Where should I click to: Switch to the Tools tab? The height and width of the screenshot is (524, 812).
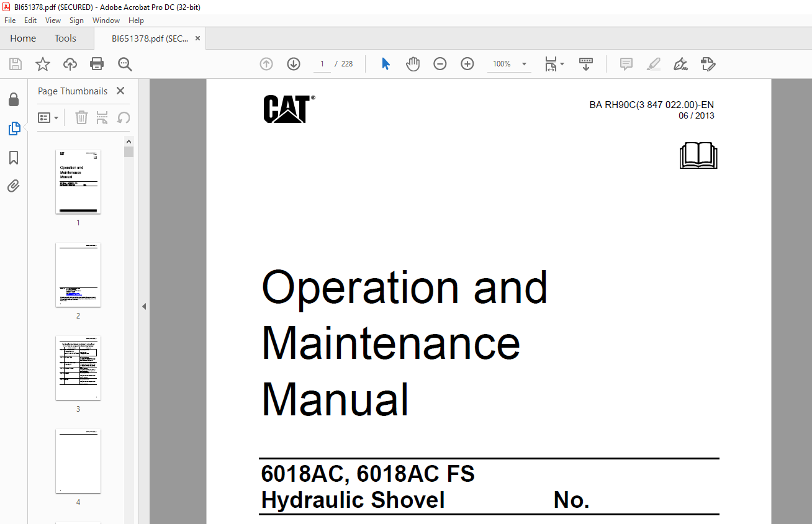pos(65,38)
